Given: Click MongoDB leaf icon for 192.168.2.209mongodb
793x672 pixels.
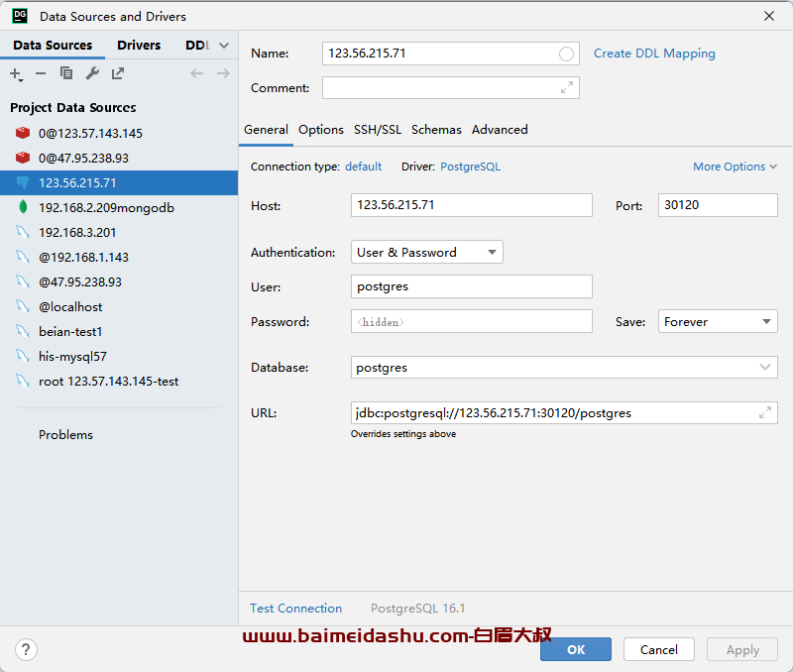Looking at the screenshot, I should tap(23, 207).
